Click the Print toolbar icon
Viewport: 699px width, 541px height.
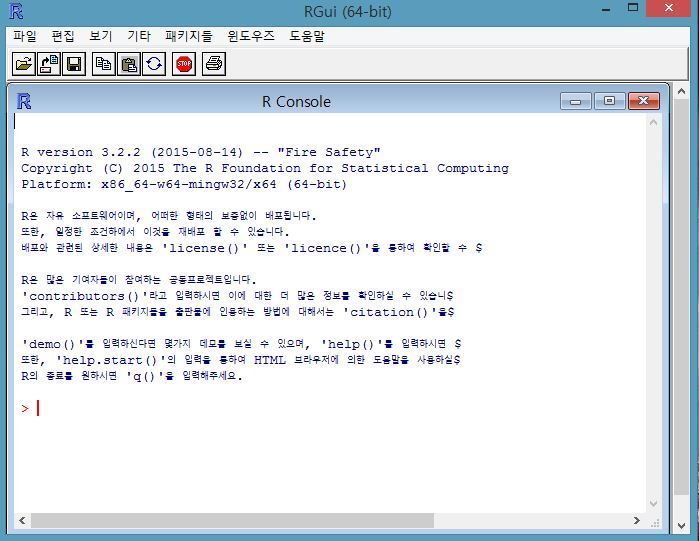[x=214, y=64]
